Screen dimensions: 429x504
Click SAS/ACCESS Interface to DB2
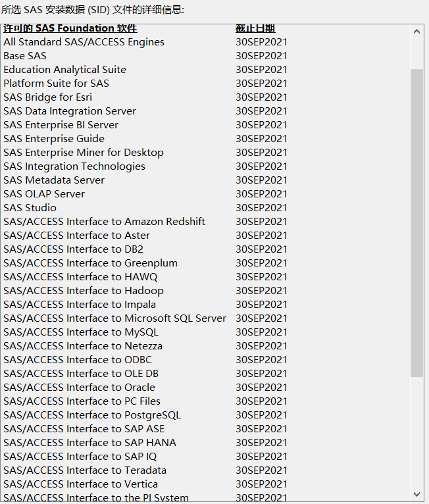click(73, 249)
